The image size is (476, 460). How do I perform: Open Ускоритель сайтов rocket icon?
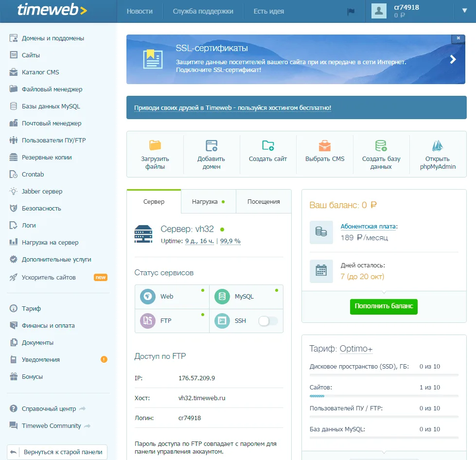click(x=13, y=277)
